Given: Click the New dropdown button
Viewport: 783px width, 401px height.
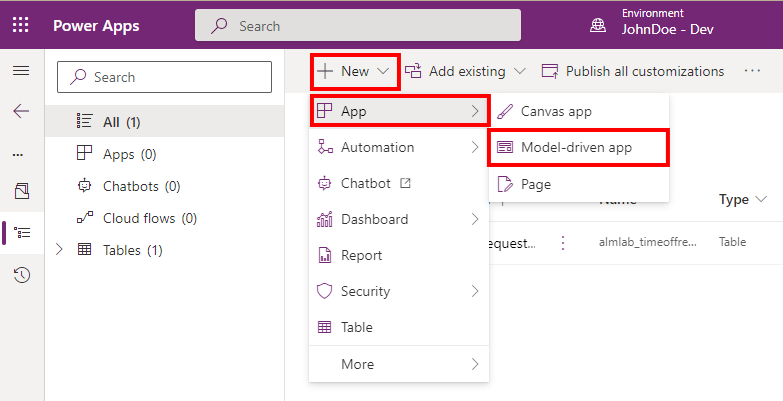Looking at the screenshot, I should pos(355,71).
